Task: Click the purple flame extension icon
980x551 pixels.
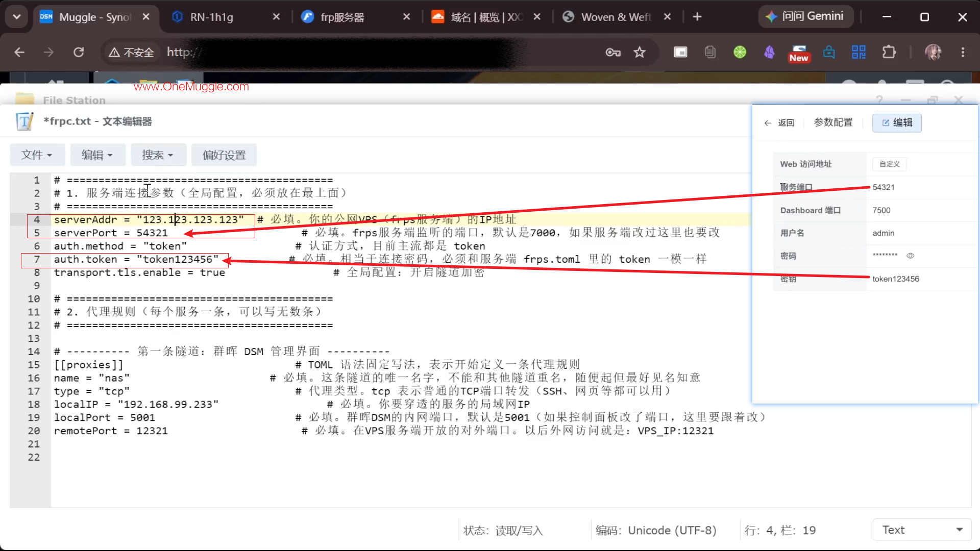Action: click(769, 52)
